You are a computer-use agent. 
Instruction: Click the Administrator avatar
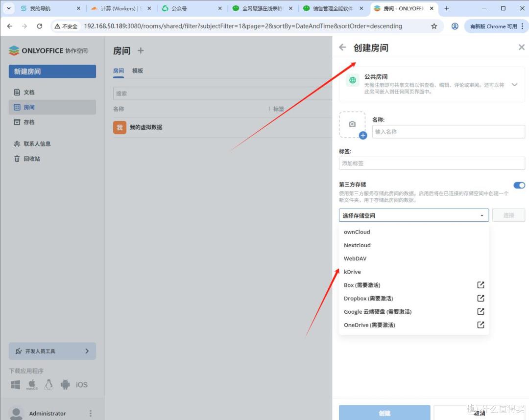16,413
